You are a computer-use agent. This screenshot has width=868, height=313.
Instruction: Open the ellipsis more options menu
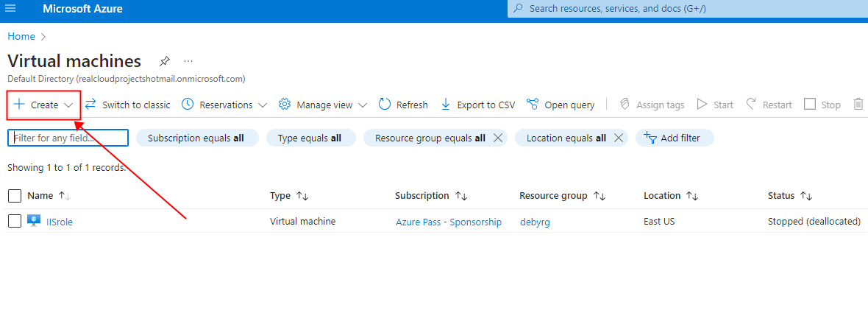click(x=188, y=61)
